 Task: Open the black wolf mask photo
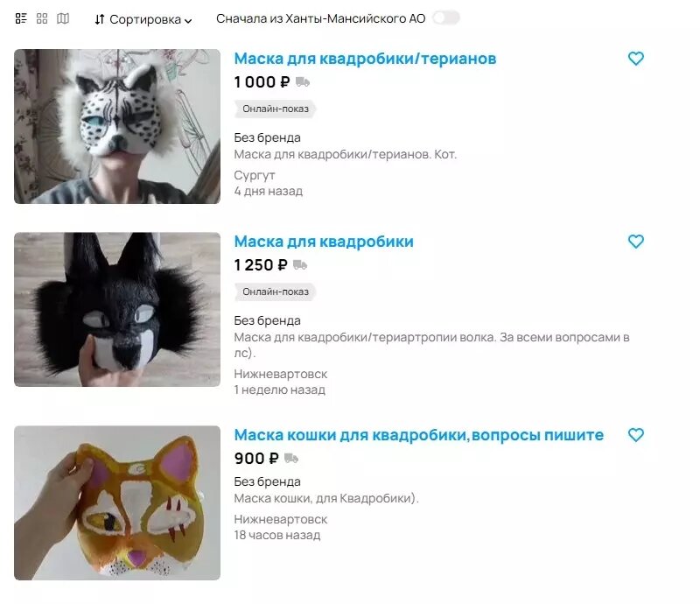[x=117, y=310]
